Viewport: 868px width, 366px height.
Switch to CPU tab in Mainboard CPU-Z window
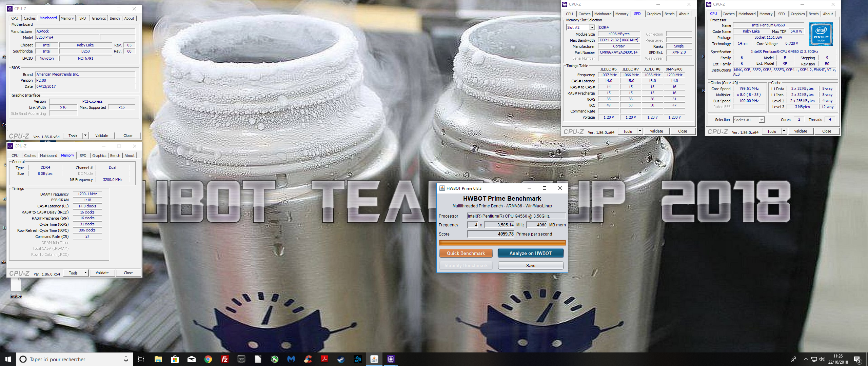click(x=15, y=18)
